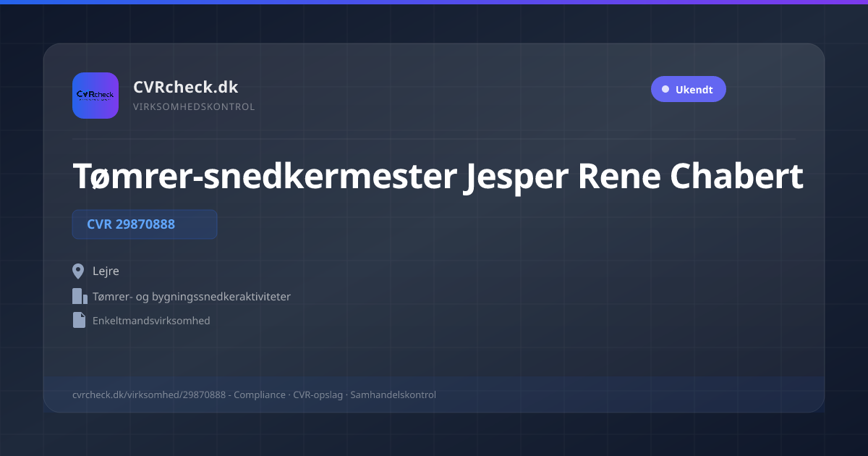Click the CVRcheck.dk site title
The width and height of the screenshot is (868, 456).
pyautogui.click(x=186, y=87)
